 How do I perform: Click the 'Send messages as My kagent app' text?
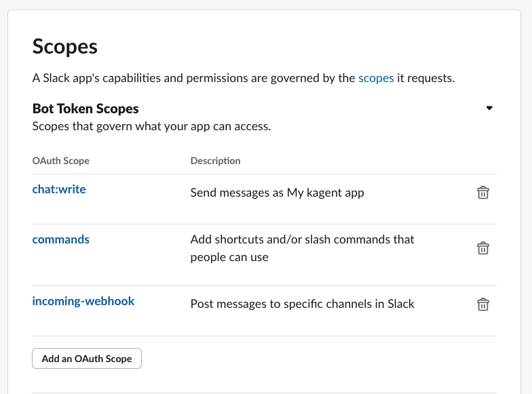pos(277,193)
